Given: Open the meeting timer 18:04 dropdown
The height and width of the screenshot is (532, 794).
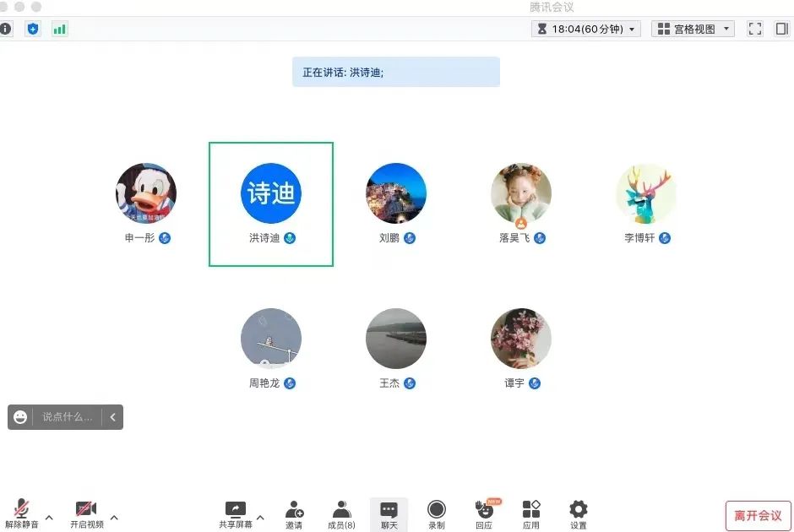Looking at the screenshot, I should [x=585, y=29].
